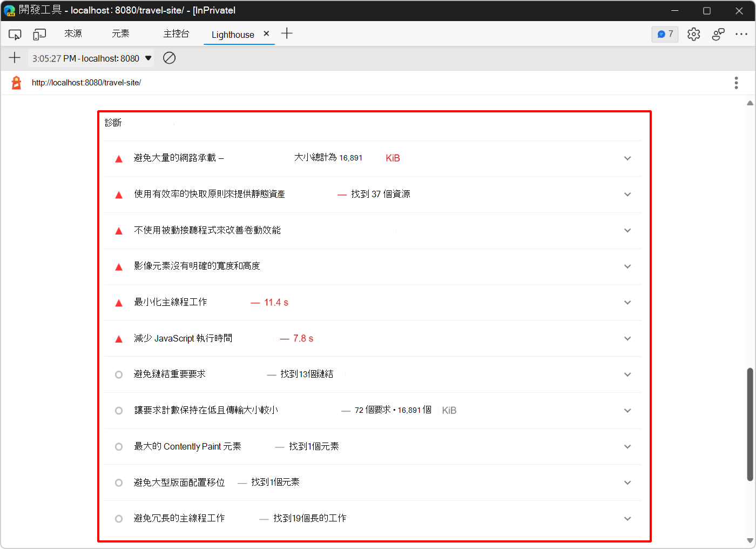
Task: Expand the 減少 JavaScript 執行時間 chevron
Action: 627,338
